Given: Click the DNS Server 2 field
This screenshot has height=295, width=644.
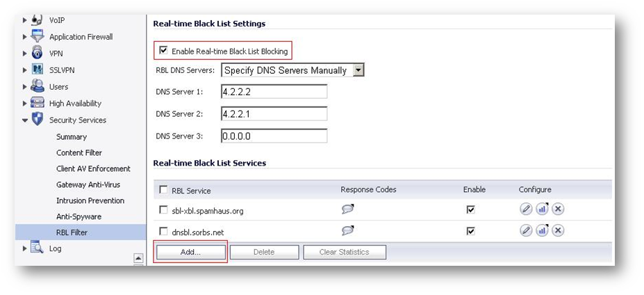Looking at the screenshot, I should click(274, 114).
